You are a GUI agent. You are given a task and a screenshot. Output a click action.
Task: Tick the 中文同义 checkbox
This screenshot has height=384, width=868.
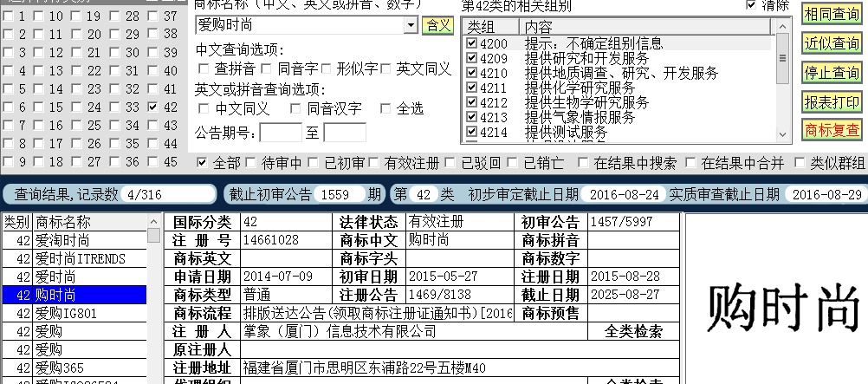click(204, 108)
